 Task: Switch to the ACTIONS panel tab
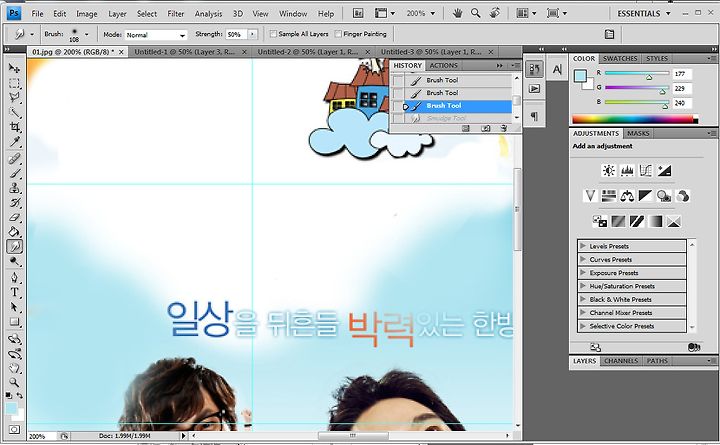pyautogui.click(x=444, y=66)
